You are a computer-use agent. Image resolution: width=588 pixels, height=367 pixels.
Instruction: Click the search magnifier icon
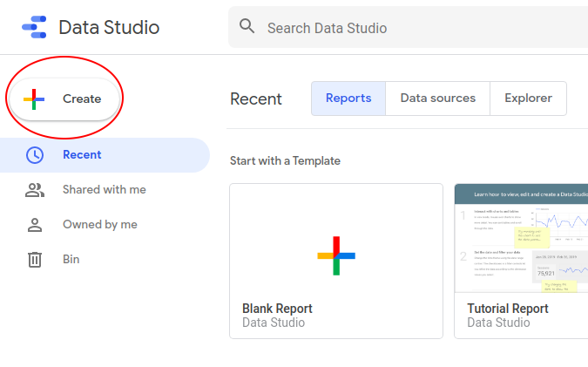click(247, 27)
